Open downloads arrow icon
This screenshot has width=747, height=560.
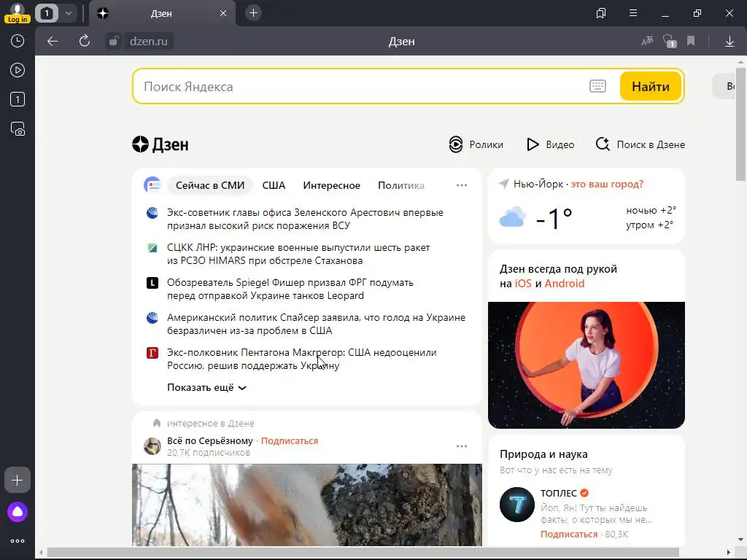pos(729,42)
